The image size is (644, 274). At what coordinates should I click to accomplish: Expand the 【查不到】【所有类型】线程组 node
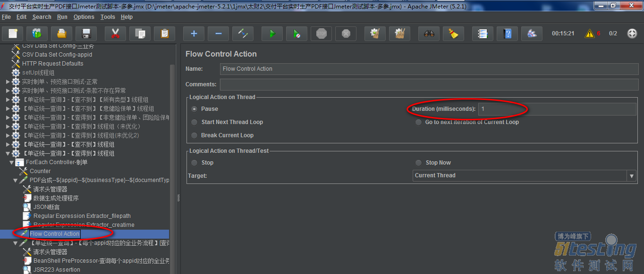click(8, 100)
